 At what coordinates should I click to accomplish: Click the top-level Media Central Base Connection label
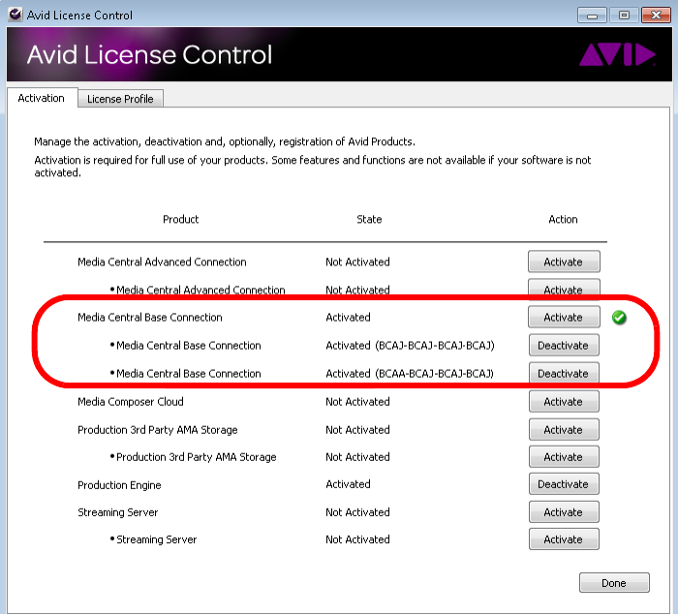pyautogui.click(x=149, y=318)
